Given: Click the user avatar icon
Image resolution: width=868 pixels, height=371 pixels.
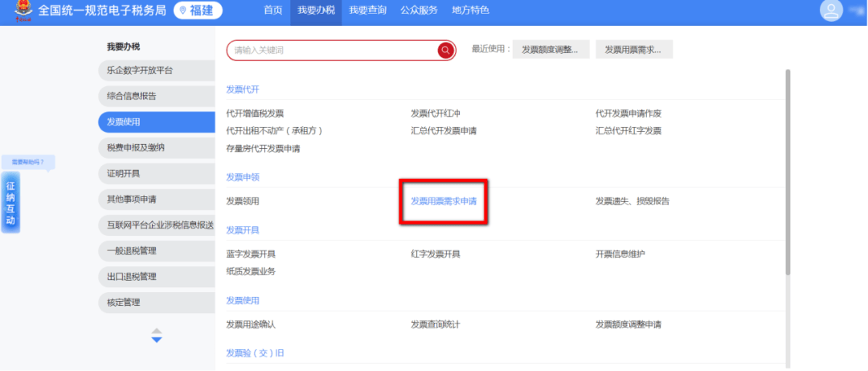Looking at the screenshot, I should point(830,10).
